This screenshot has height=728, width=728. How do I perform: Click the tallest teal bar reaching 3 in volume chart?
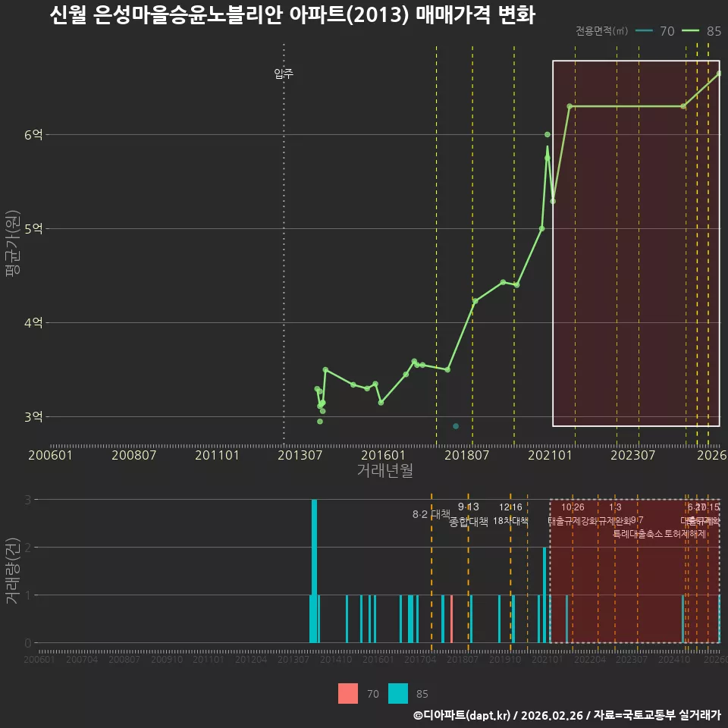tap(314, 571)
